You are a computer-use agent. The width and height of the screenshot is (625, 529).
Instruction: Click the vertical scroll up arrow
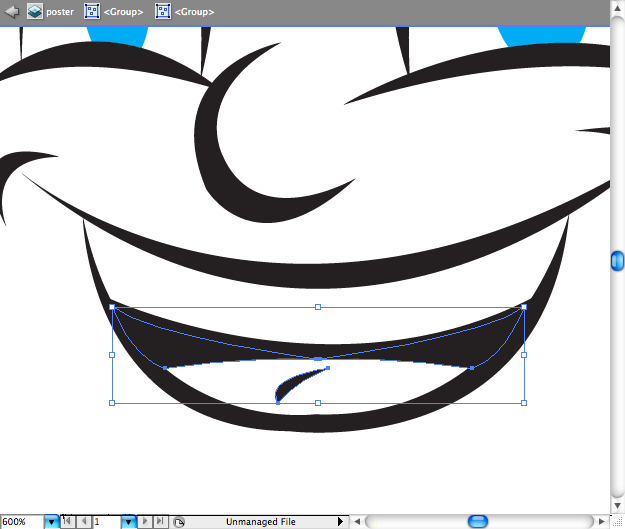(x=617, y=8)
